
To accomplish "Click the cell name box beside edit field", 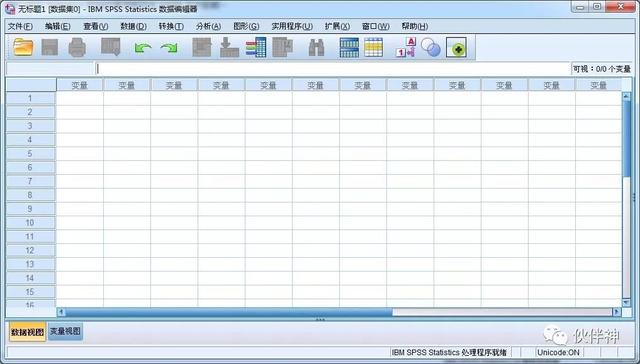I will pyautogui.click(x=50, y=69).
